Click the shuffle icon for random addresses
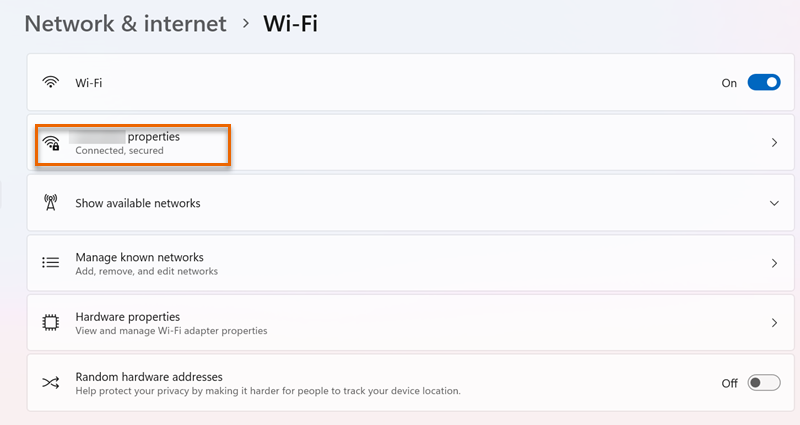This screenshot has width=800, height=425. tap(51, 383)
